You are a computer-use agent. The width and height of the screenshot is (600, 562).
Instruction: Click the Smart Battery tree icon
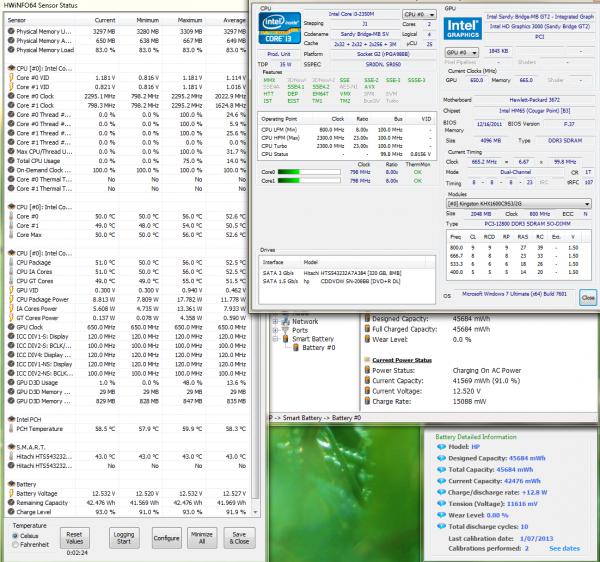(x=285, y=339)
